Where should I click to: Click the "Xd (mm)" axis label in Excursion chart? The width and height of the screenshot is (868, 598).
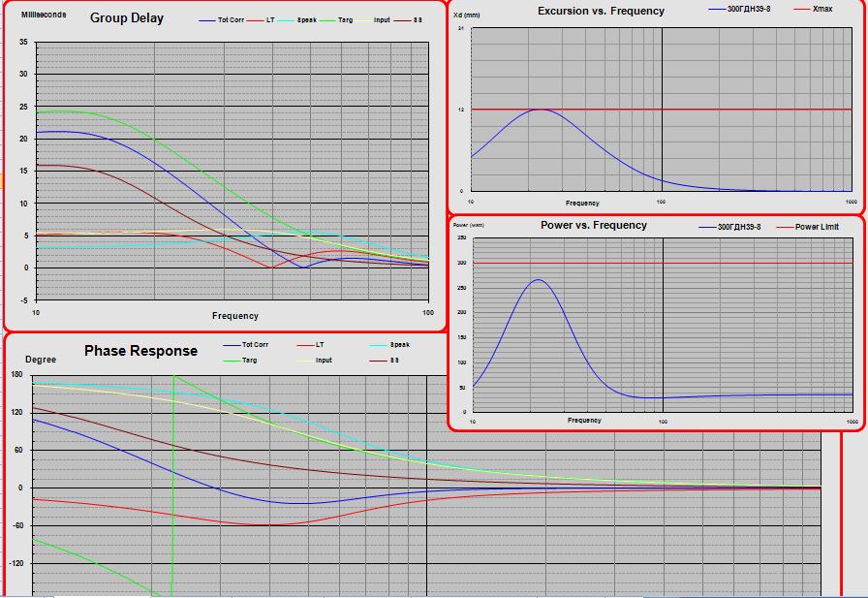tap(467, 15)
